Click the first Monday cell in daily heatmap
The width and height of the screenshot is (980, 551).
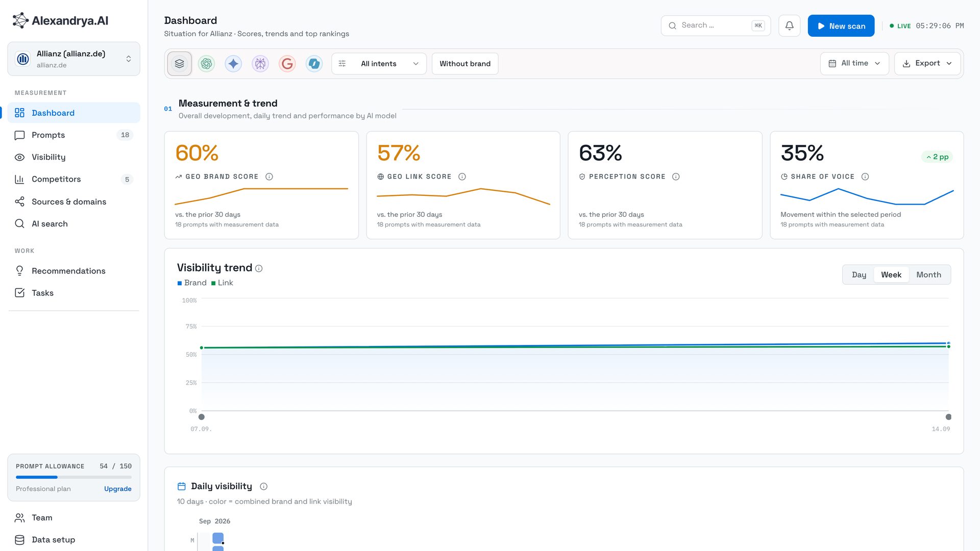coord(218,538)
